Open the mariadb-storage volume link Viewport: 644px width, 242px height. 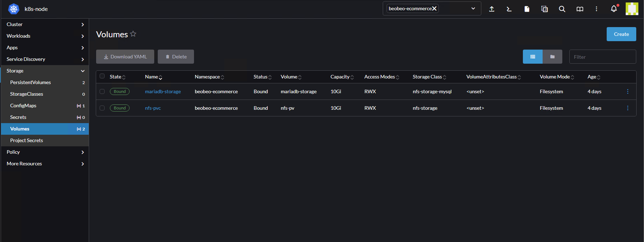click(163, 91)
